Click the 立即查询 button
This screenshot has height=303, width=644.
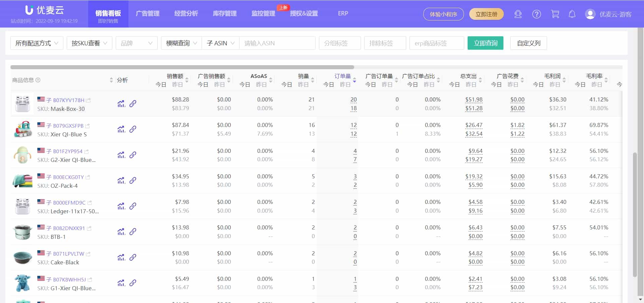(x=485, y=43)
